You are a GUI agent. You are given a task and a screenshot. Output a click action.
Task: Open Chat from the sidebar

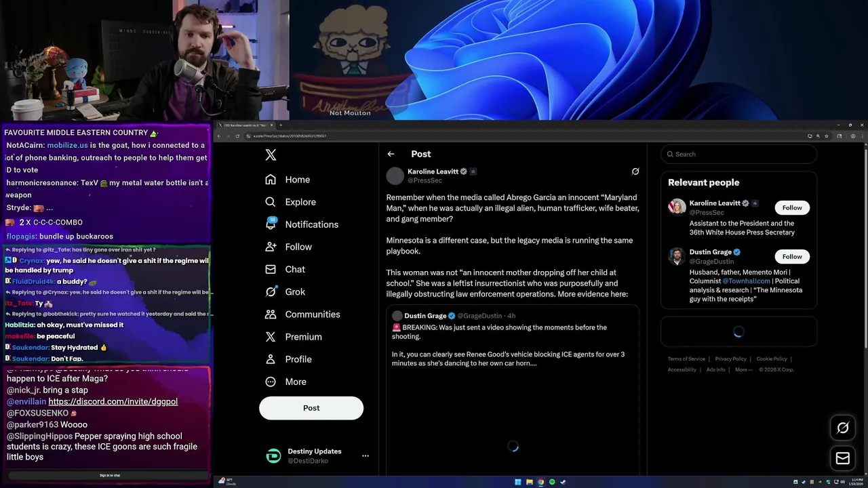point(285,269)
